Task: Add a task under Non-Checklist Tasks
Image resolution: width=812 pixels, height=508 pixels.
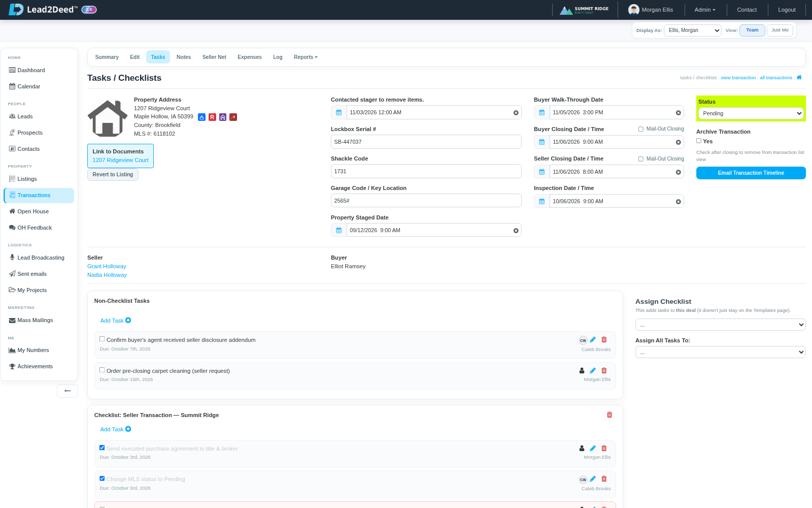Action: 116,321
